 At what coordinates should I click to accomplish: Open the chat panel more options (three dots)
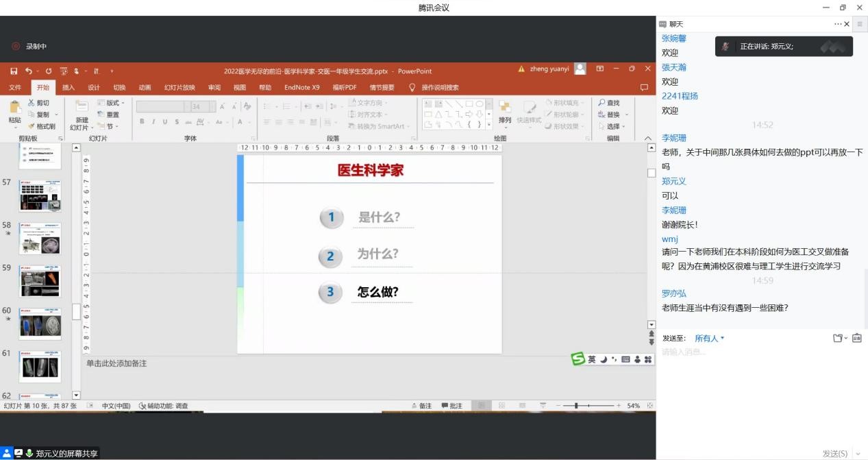click(x=837, y=24)
